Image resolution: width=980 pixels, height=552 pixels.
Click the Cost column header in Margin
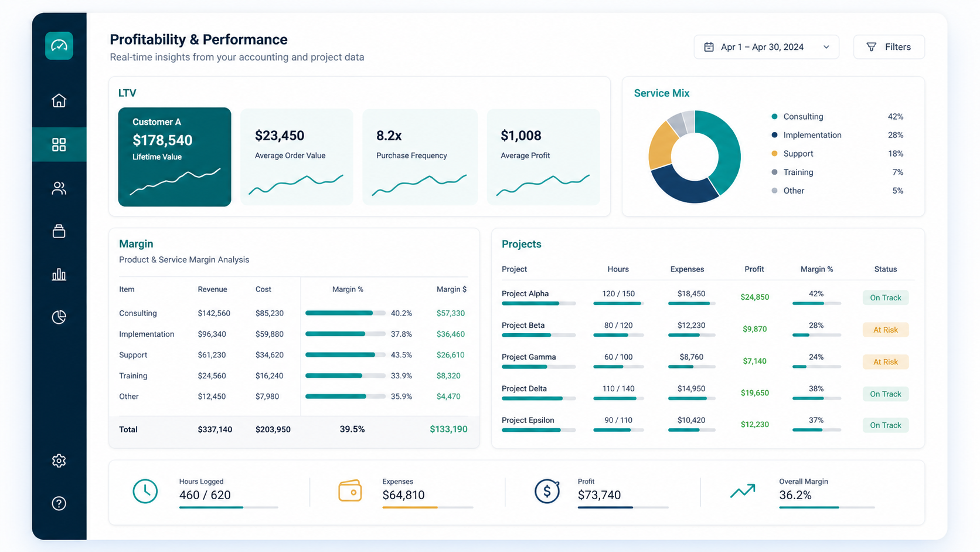click(263, 289)
